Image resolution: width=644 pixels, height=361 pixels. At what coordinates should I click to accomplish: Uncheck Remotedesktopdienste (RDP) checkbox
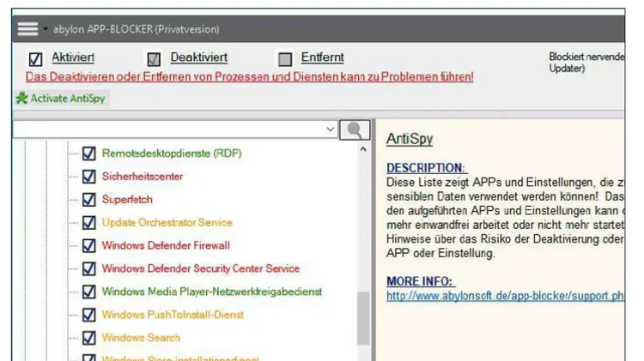click(89, 153)
